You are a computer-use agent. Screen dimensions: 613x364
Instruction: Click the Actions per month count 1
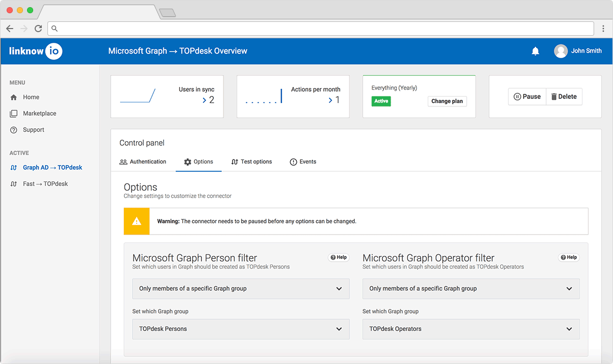(337, 100)
